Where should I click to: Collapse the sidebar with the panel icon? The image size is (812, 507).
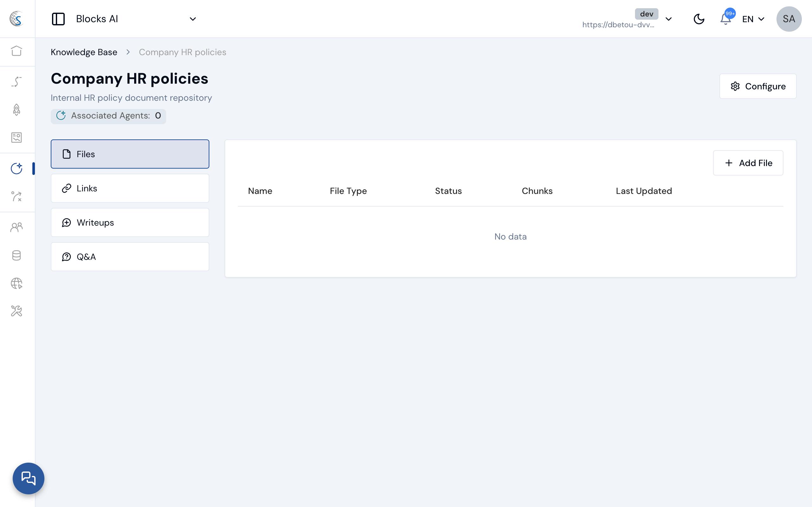[x=58, y=19]
